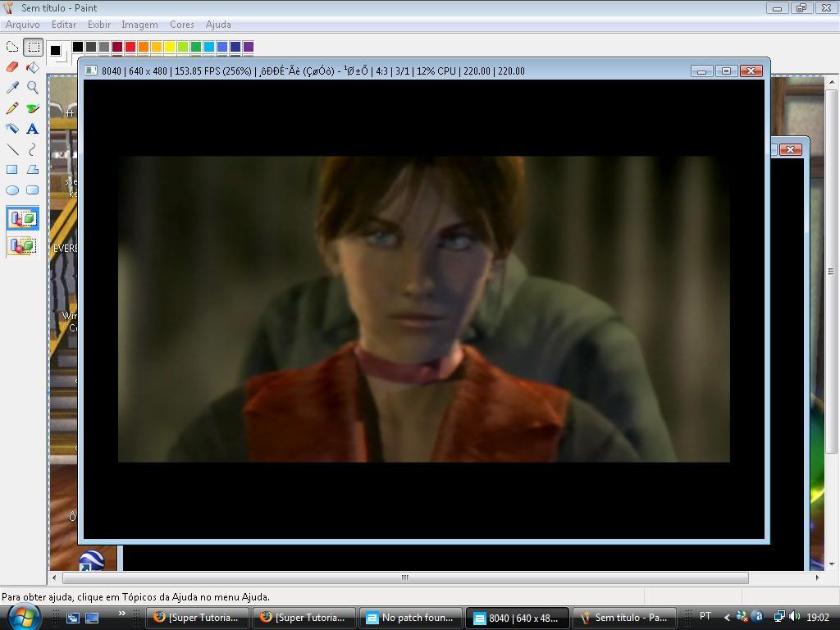
Task: Open the Imagem menu
Action: (x=139, y=25)
